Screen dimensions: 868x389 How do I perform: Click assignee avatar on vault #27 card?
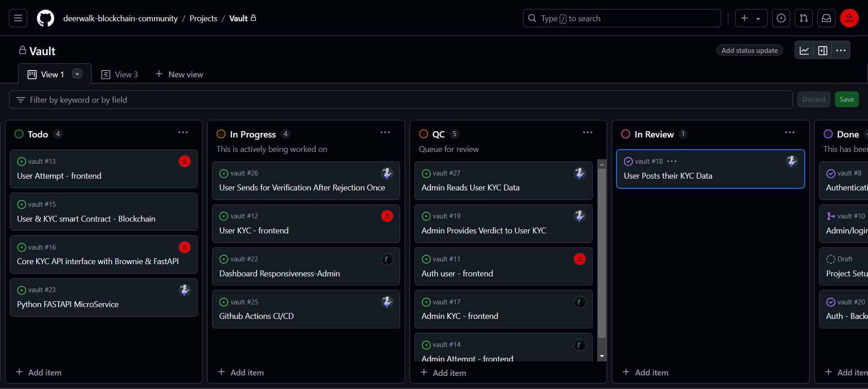point(580,173)
